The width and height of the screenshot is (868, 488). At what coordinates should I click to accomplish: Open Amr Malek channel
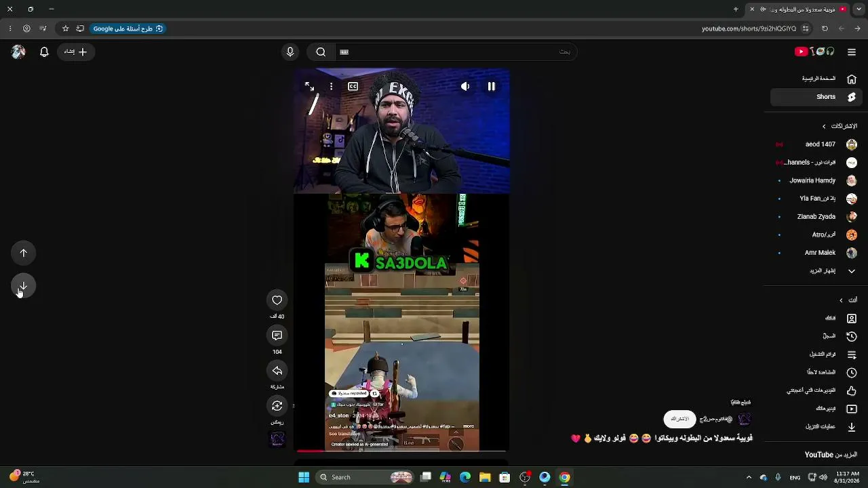816,253
